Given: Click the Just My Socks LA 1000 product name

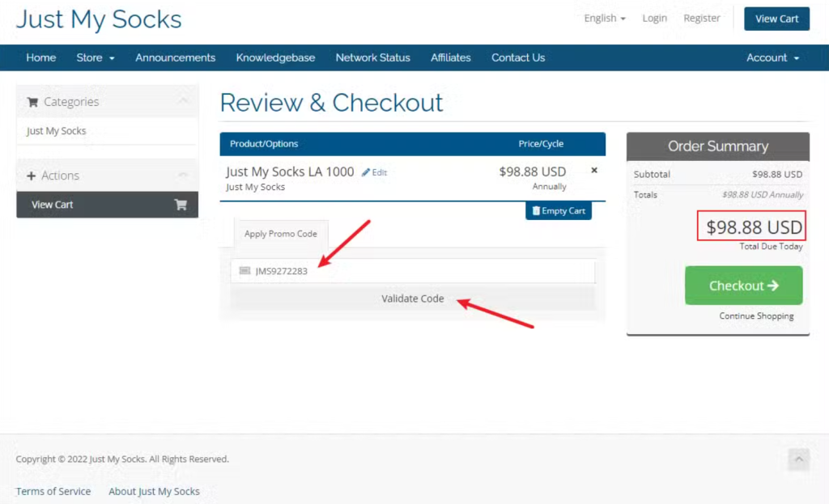Looking at the screenshot, I should (x=290, y=172).
